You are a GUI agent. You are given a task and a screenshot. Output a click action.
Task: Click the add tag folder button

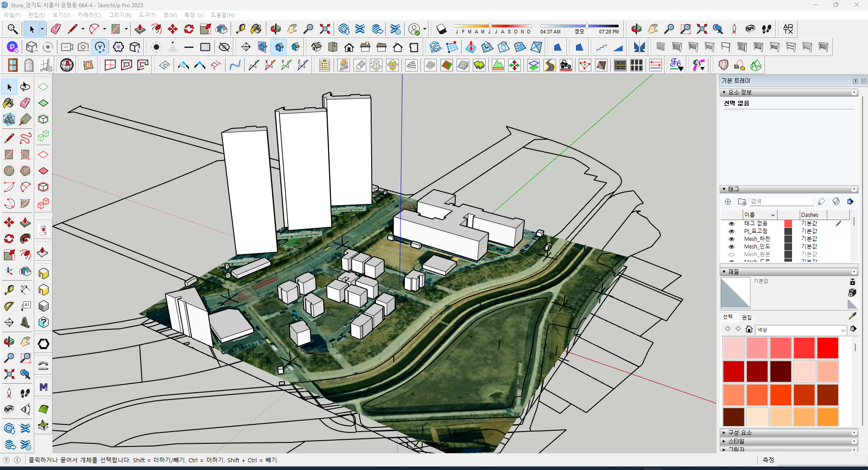(x=742, y=202)
